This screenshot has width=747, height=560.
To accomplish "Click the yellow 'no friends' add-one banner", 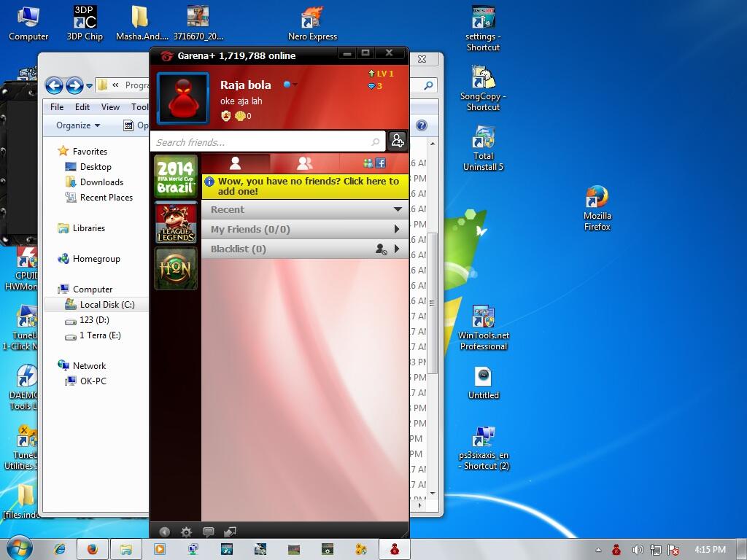I will tap(305, 186).
